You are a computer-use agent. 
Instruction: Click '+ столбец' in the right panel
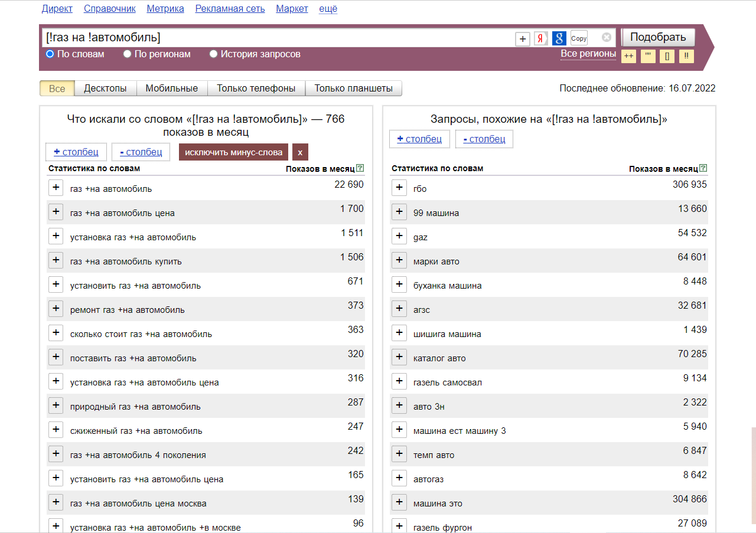coord(419,139)
